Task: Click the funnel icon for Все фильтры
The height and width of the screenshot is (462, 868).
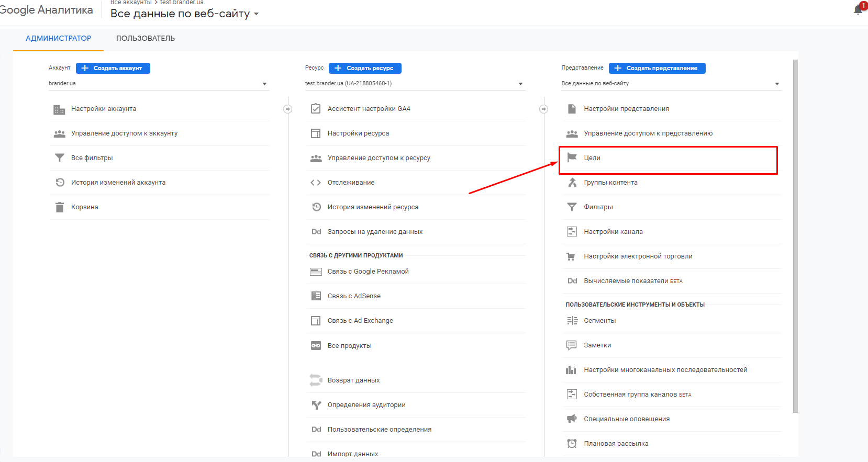Action: pyautogui.click(x=59, y=158)
